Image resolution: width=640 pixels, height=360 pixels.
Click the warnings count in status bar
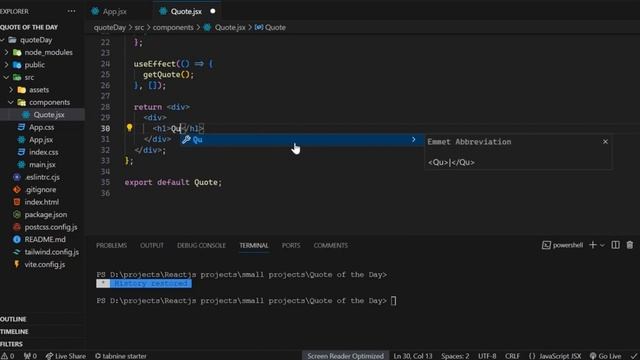click(x=7, y=356)
